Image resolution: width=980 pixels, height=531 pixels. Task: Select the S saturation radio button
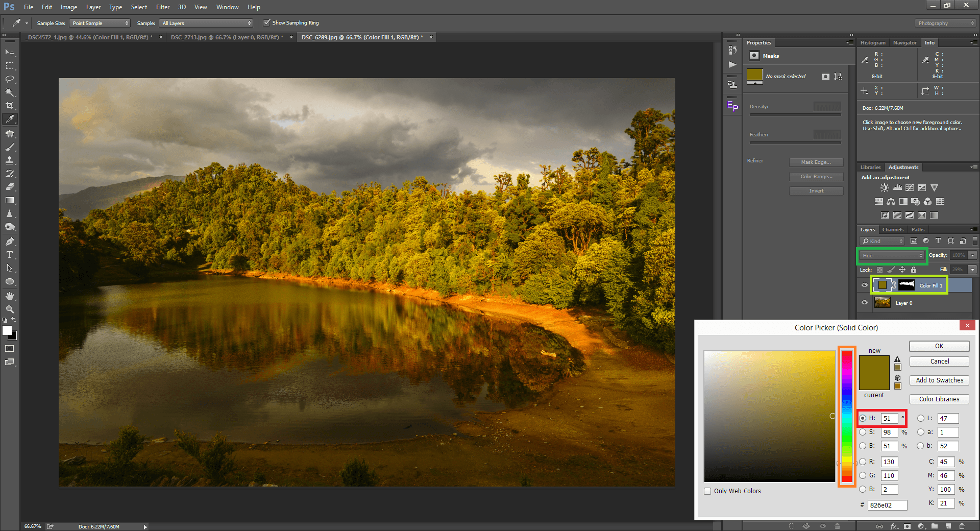pos(863,432)
